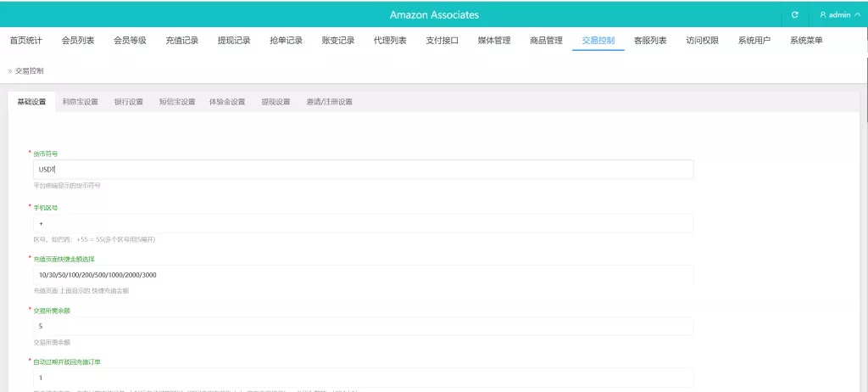Switch to the 利息宝设置 tab
Viewport: 868px width, 392px height.
click(80, 102)
